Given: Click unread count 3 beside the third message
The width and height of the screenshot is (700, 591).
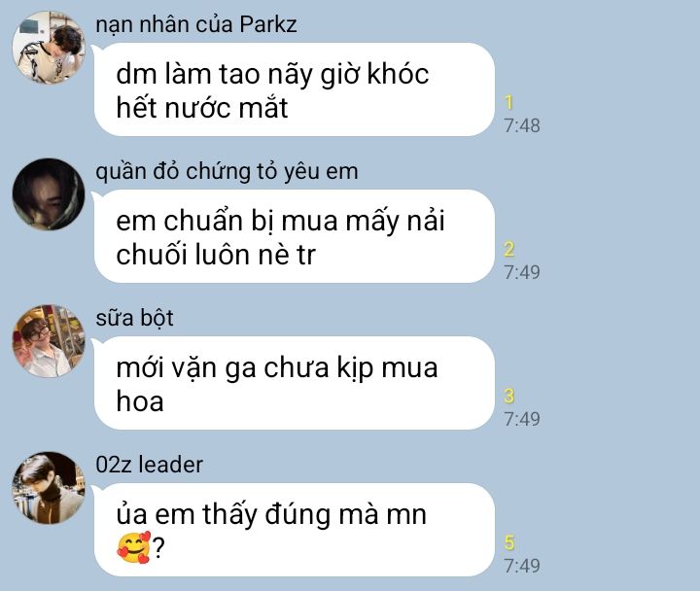Looking at the screenshot, I should (508, 397).
